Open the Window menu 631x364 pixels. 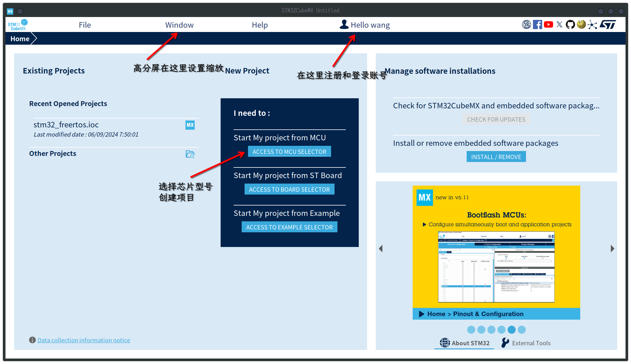[x=179, y=25]
